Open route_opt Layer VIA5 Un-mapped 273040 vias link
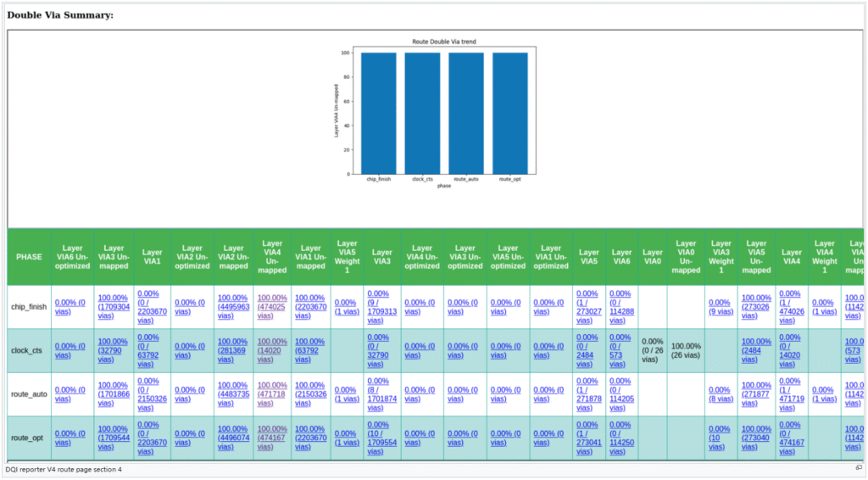The image size is (868, 480). [x=756, y=438]
